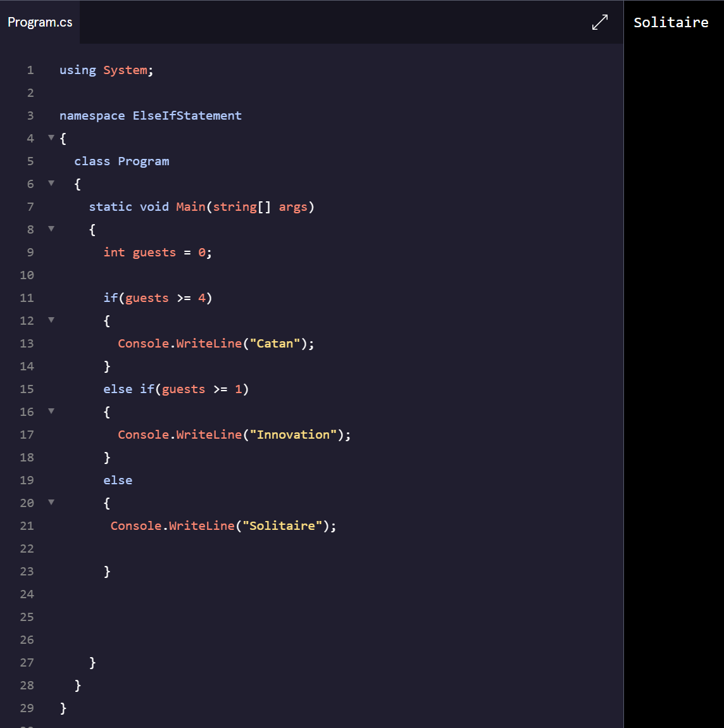Click 'class' keyword on line 5
Screen dimensions: 724x728
click(x=92, y=161)
